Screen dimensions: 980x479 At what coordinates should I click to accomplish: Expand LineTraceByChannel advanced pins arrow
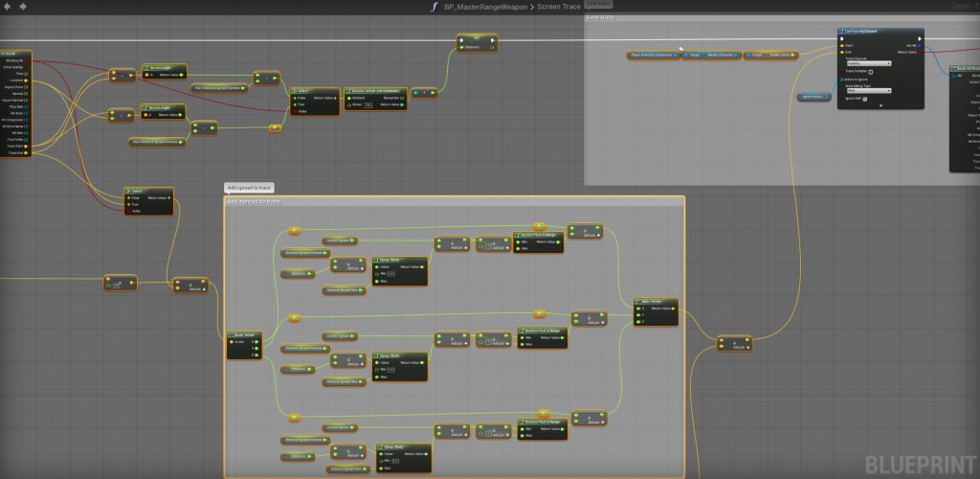pos(880,104)
